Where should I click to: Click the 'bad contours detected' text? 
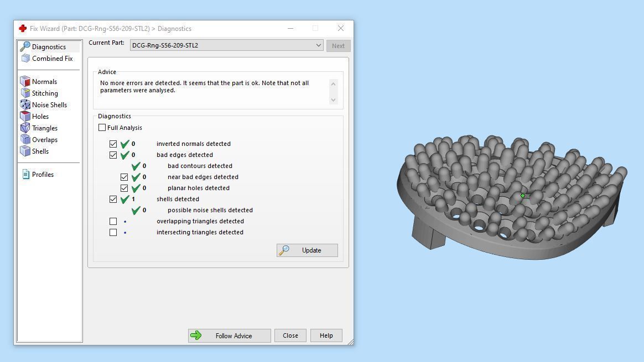point(200,166)
